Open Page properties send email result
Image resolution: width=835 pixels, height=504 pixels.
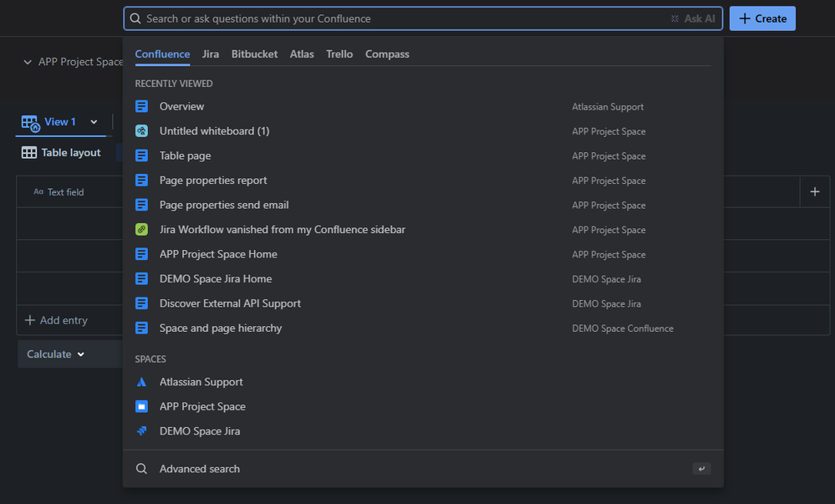[x=423, y=205]
